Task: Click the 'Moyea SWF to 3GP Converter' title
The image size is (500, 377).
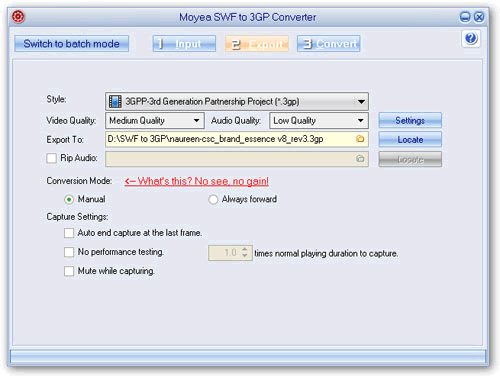Action: click(x=248, y=17)
